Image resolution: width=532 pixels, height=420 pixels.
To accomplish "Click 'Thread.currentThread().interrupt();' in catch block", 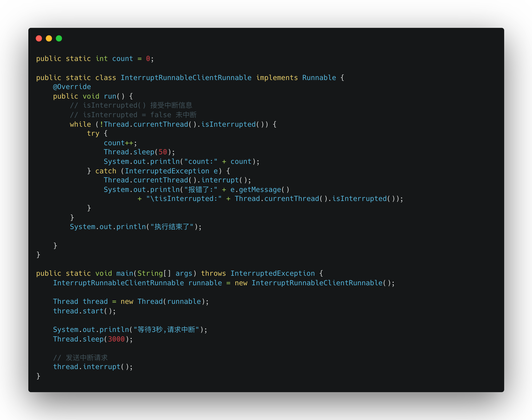I will (x=178, y=180).
